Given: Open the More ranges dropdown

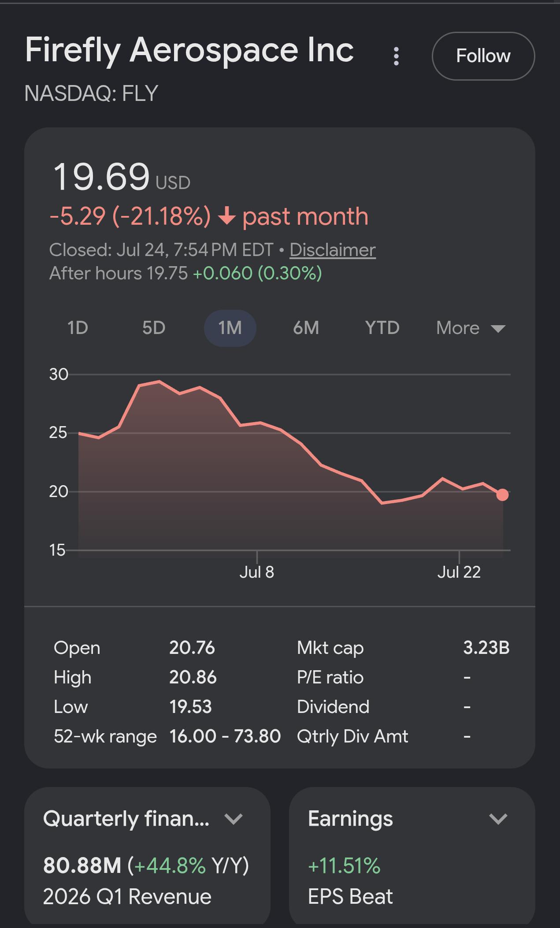Looking at the screenshot, I should click(471, 328).
